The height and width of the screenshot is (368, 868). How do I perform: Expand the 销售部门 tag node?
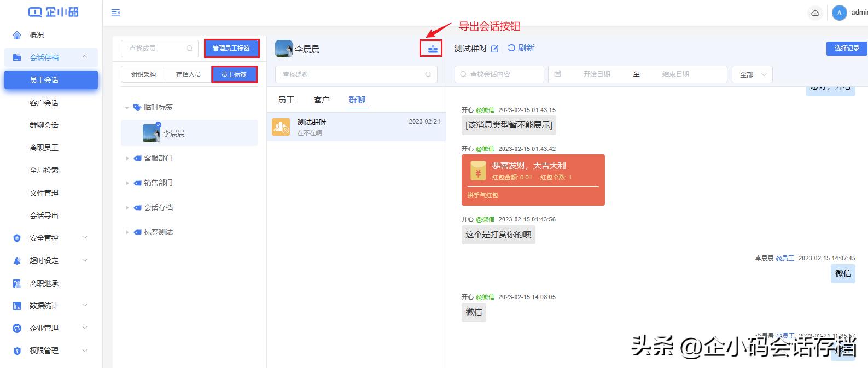[127, 183]
